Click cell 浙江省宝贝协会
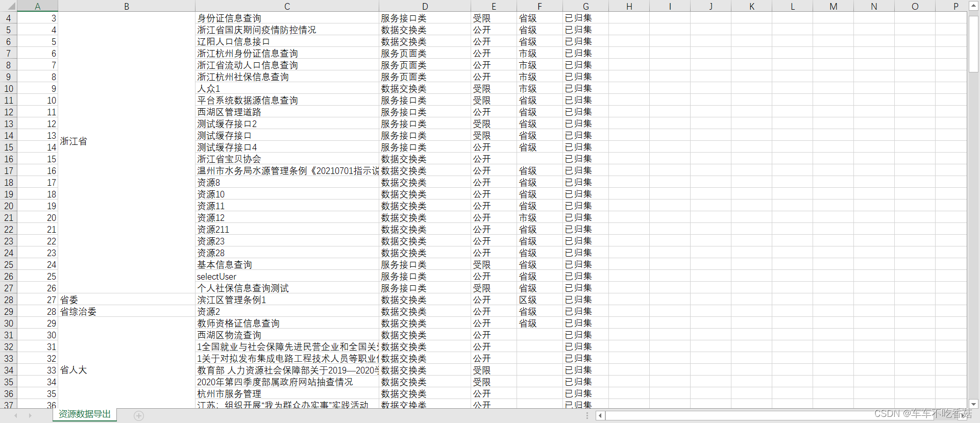This screenshot has width=980, height=423. (x=287, y=159)
